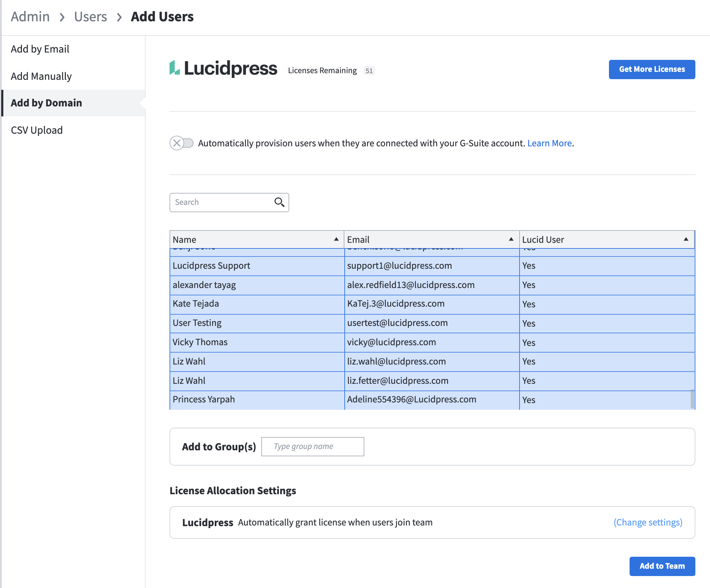The width and height of the screenshot is (710, 588).
Task: Open CSV Upload section
Action: pyautogui.click(x=37, y=130)
